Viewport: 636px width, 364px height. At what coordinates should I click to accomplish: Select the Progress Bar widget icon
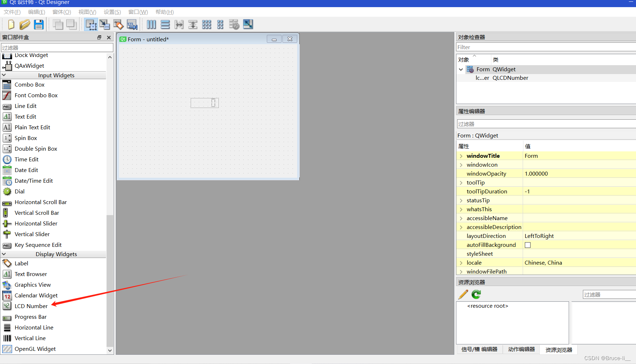coord(7,318)
